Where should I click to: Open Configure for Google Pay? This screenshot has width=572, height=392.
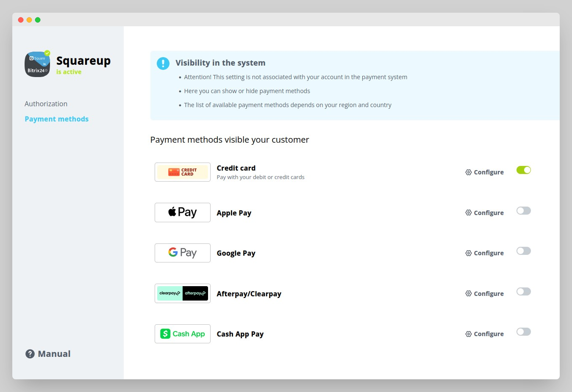(x=485, y=253)
